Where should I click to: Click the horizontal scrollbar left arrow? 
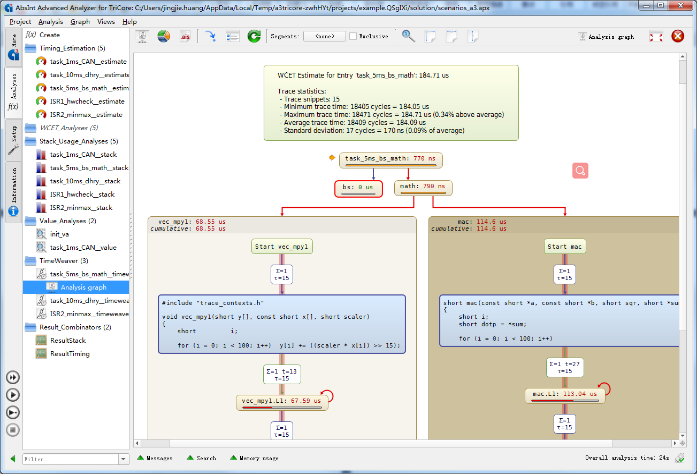pos(137,443)
